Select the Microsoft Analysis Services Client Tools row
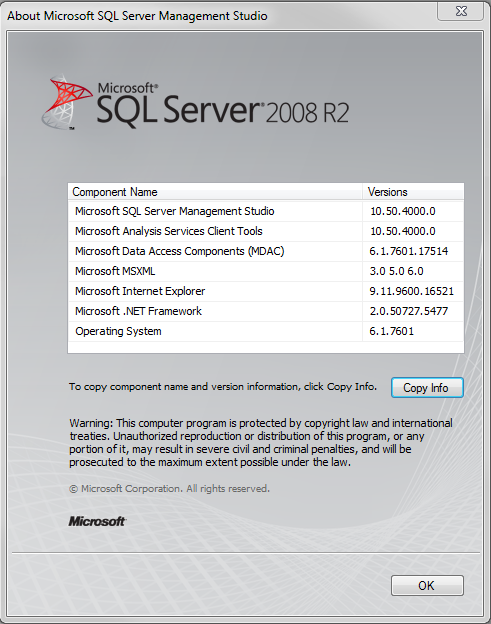The height and width of the screenshot is (624, 491). pos(266,231)
